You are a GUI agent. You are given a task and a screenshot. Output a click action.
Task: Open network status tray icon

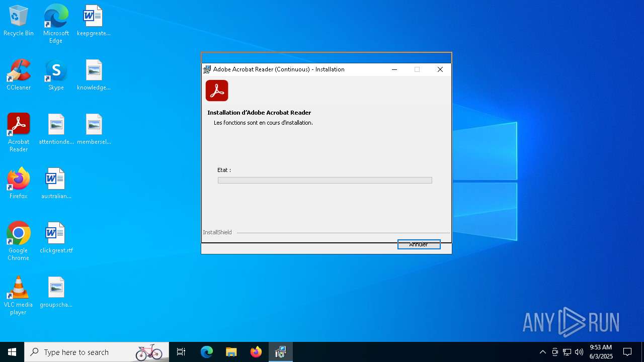(x=567, y=352)
